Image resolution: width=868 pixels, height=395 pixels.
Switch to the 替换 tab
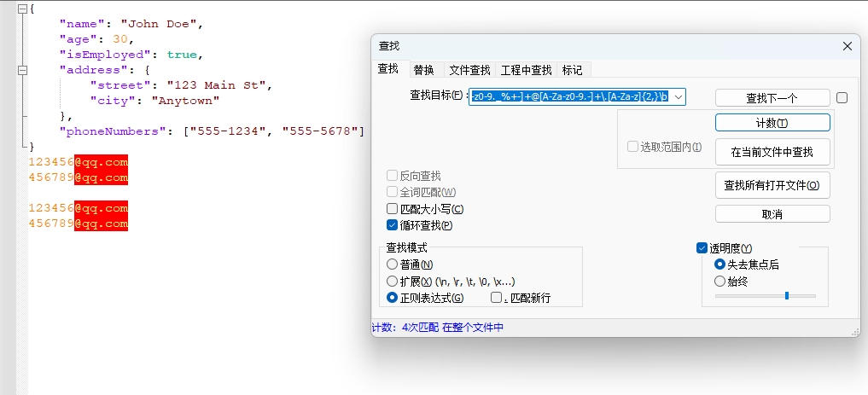(423, 70)
